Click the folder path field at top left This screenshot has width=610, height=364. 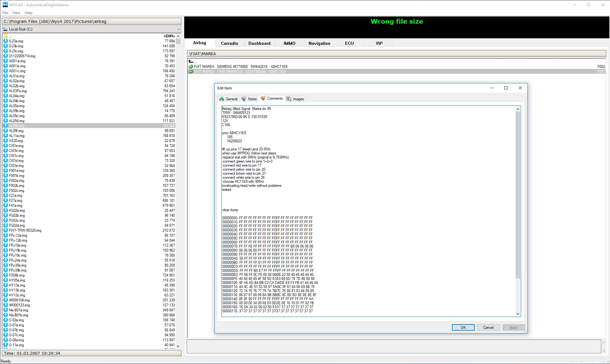pyautogui.click(x=91, y=21)
